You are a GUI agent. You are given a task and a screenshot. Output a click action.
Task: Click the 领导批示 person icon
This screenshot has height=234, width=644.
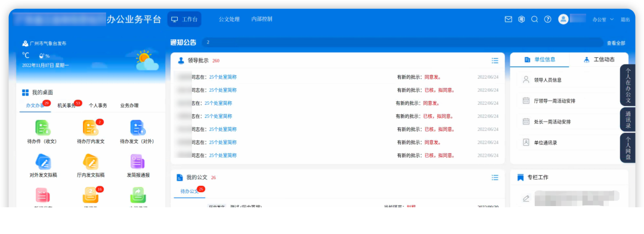181,61
